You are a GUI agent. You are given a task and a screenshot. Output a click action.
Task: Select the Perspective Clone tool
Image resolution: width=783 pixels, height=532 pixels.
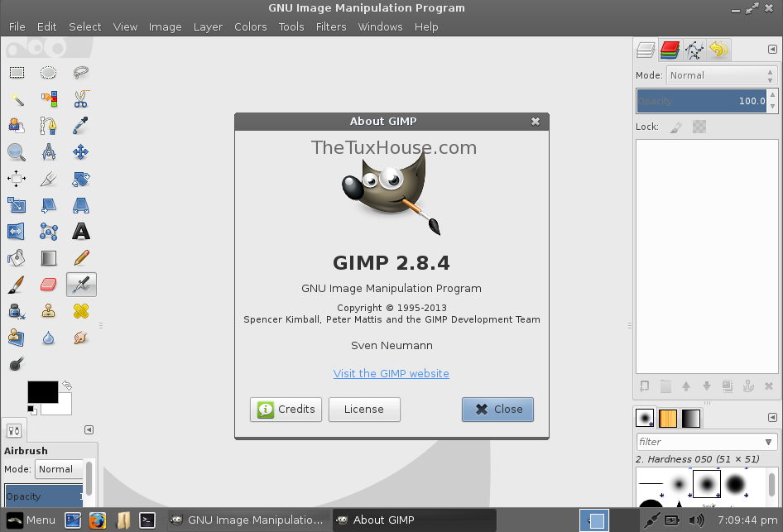(x=17, y=338)
